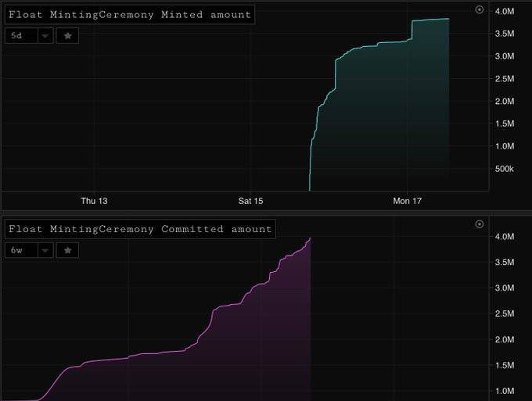Click the star icon in Committed amount panel
Screen dimensions: 532x401
coord(67,250)
